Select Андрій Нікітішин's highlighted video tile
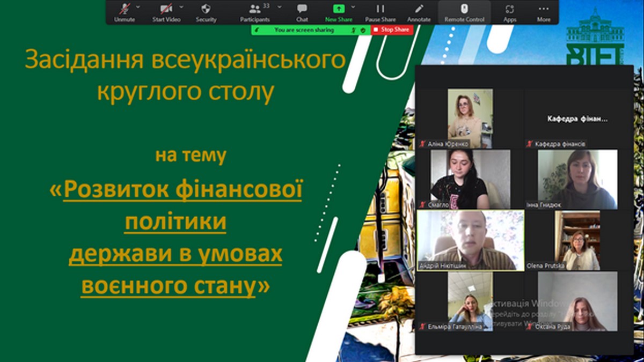 click(471, 240)
